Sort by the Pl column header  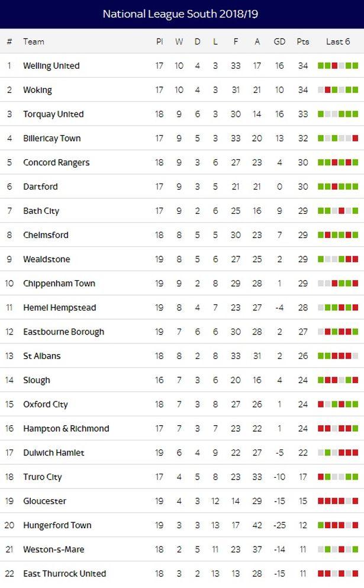159,41
